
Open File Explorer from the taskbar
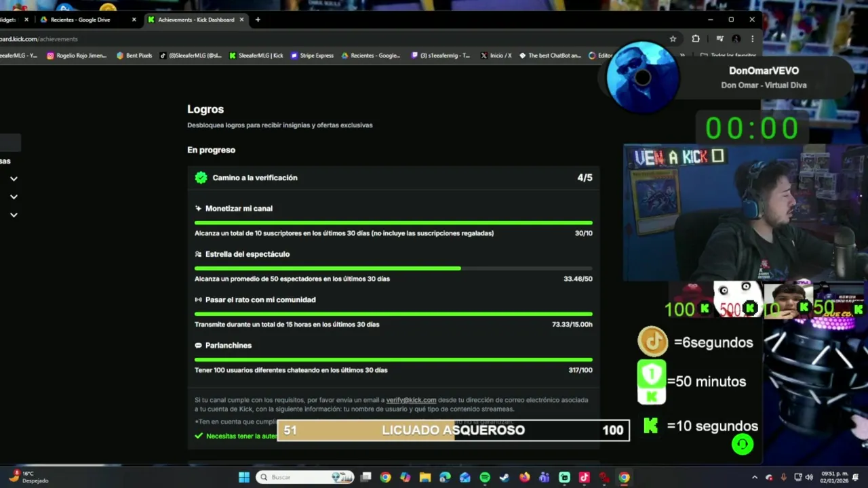point(425,477)
